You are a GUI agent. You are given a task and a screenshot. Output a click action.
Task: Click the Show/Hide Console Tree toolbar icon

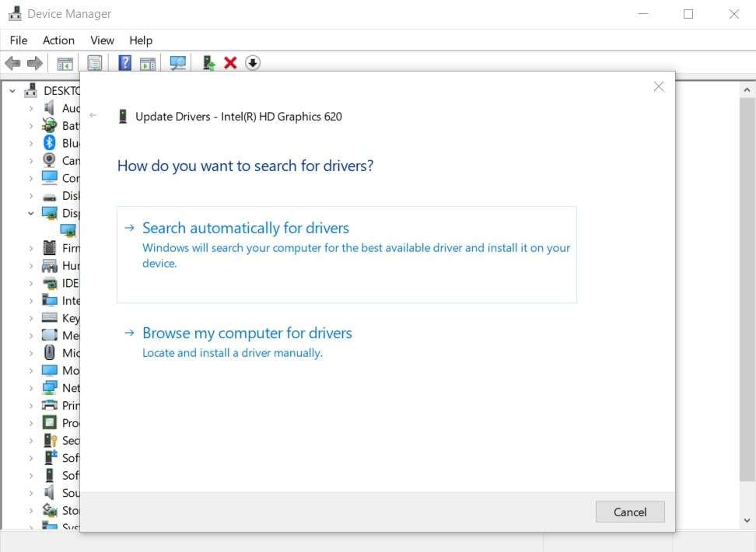point(65,63)
